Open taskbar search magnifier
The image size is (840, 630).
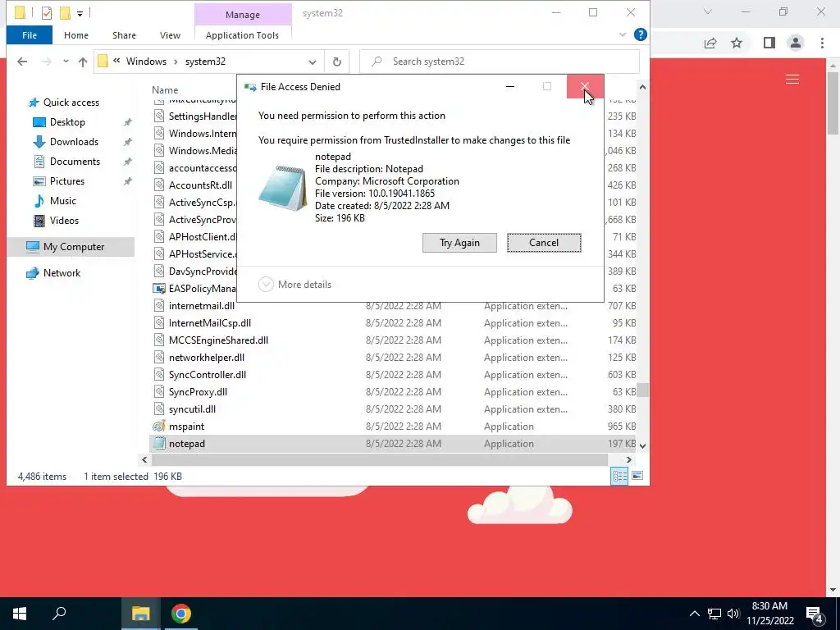(59, 614)
